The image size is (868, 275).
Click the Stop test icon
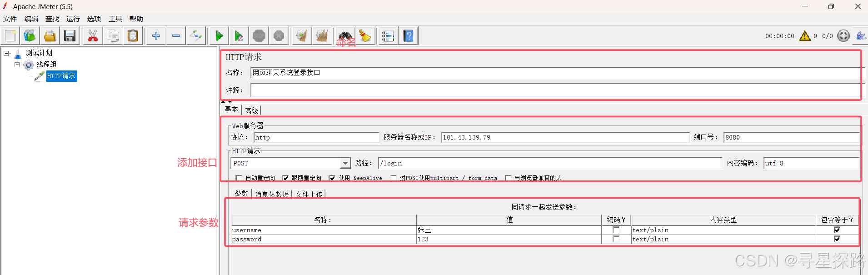(259, 35)
